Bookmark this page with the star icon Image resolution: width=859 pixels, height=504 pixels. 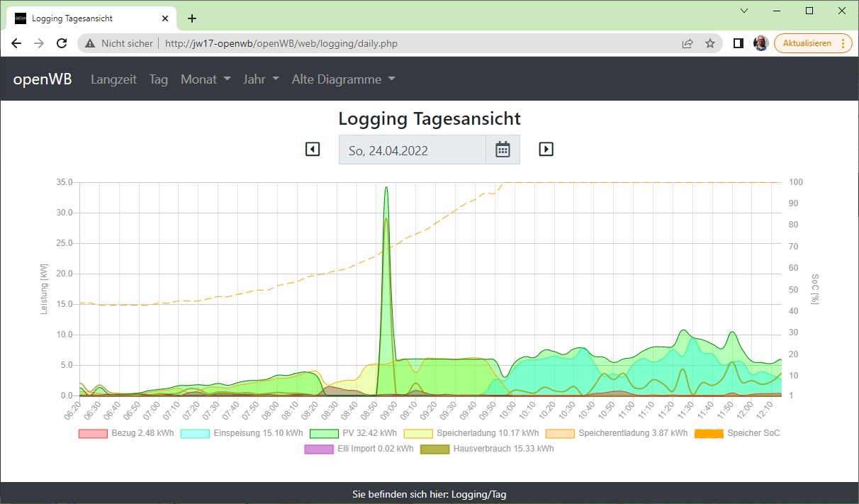click(709, 43)
